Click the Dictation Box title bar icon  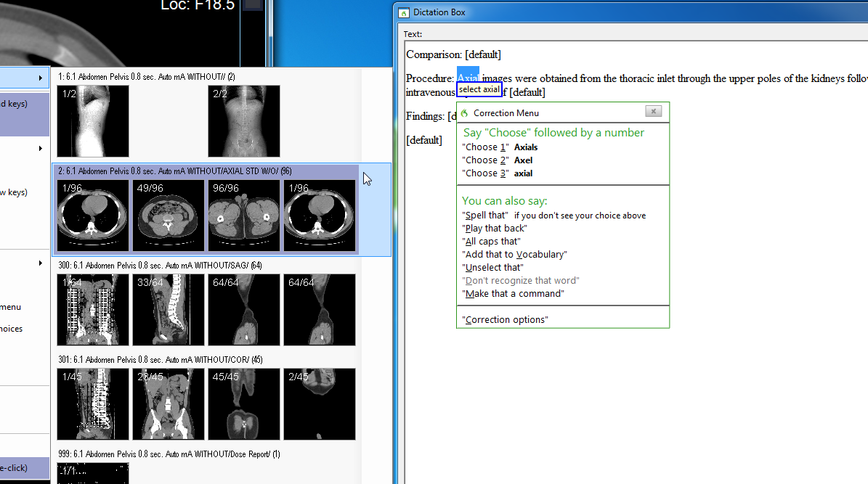click(x=404, y=13)
